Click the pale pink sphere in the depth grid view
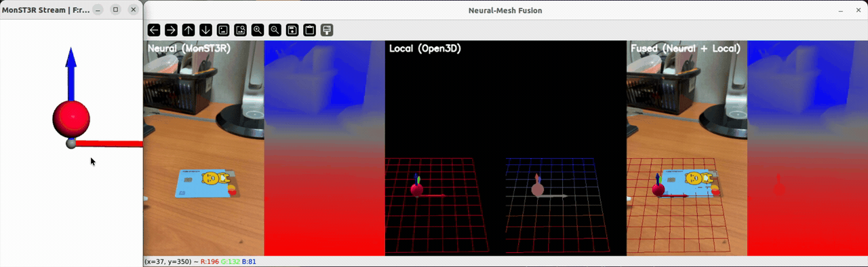The image size is (868, 267). [x=538, y=190]
